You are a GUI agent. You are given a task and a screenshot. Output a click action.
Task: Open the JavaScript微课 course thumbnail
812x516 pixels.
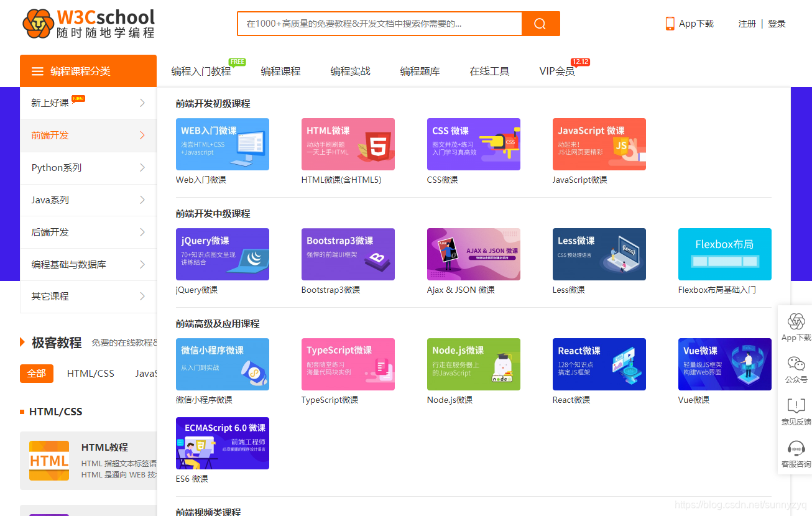coord(599,144)
